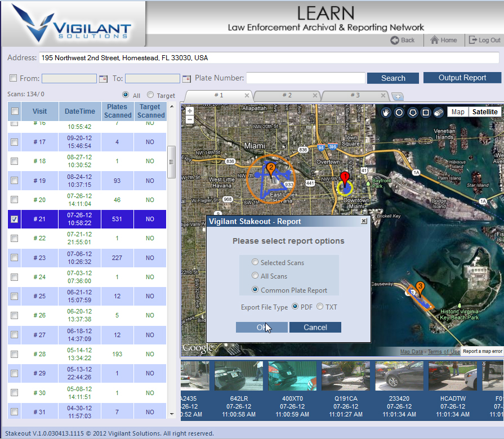Check the box for Visit #23
Image resolution: width=504 pixels, height=439 pixels.
(x=14, y=257)
